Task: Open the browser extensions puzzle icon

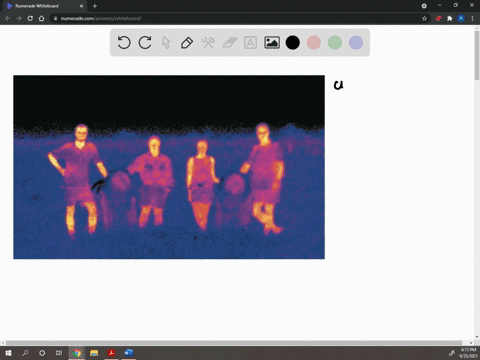Action: pyautogui.click(x=449, y=18)
